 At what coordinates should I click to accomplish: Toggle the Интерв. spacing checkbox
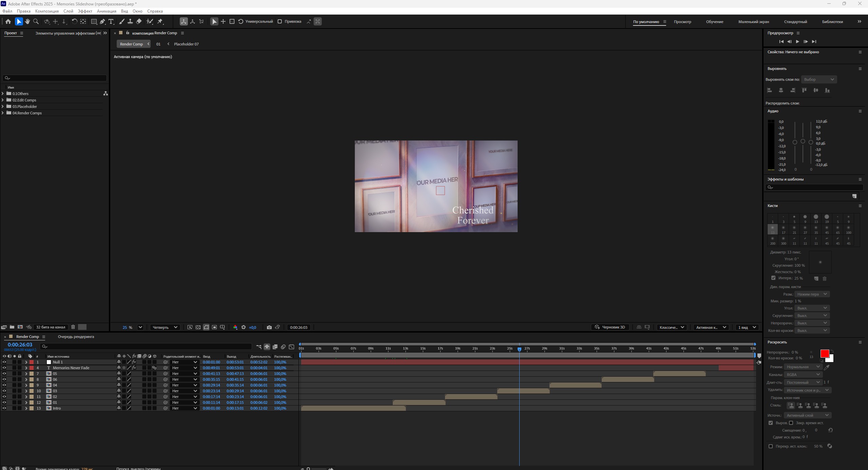773,278
